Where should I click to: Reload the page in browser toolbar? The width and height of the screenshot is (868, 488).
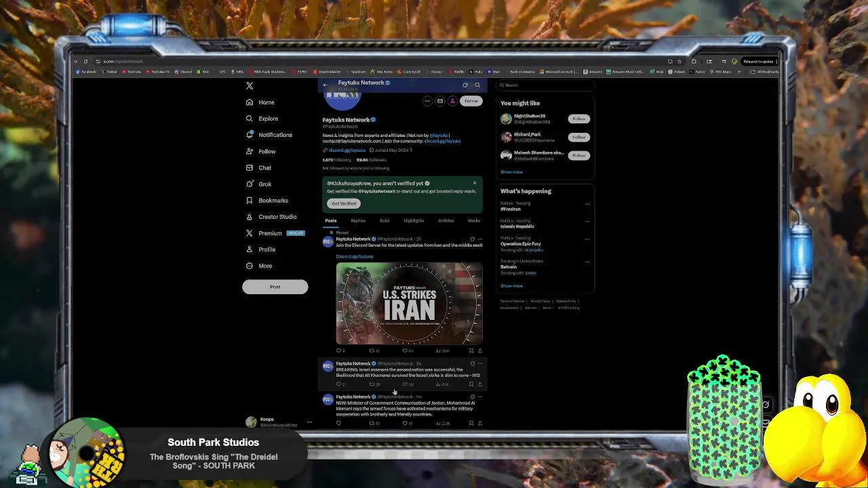coord(85,62)
